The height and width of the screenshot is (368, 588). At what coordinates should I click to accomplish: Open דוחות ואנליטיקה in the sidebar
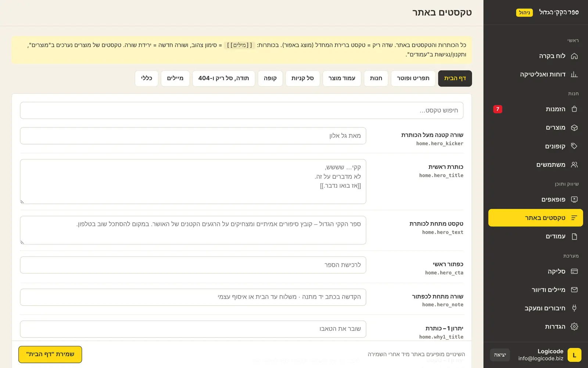coord(536,74)
